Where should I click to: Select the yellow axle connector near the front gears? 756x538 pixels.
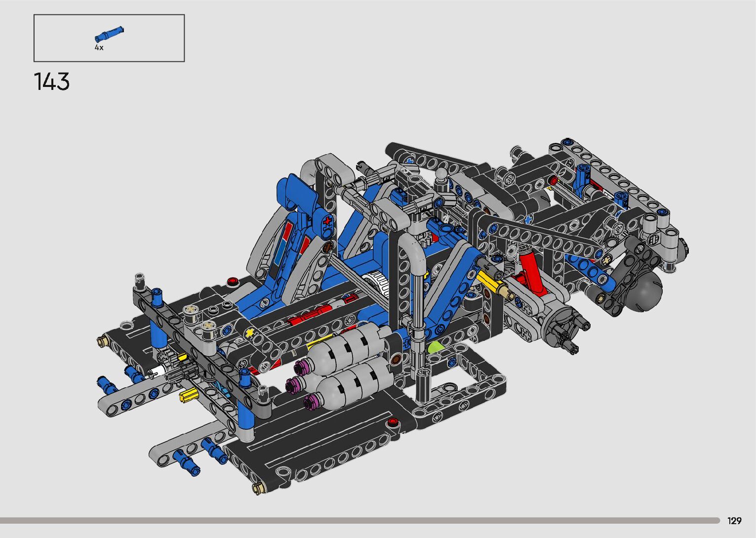point(189,395)
